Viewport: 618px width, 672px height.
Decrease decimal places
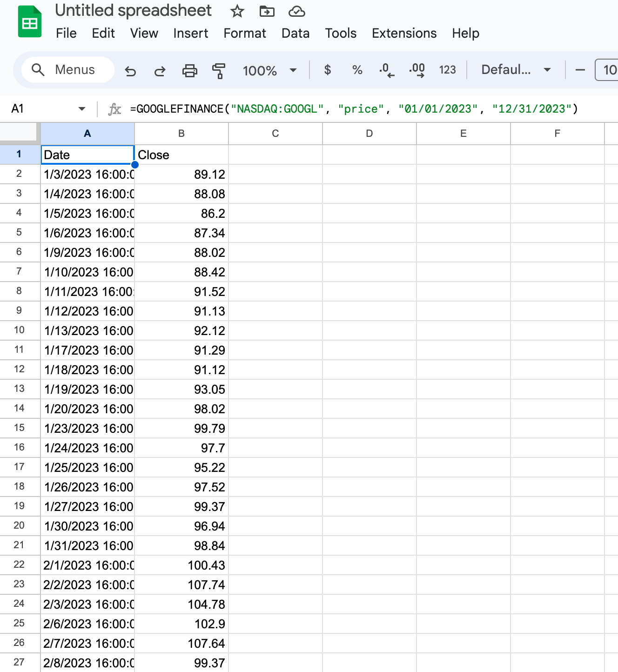point(387,70)
